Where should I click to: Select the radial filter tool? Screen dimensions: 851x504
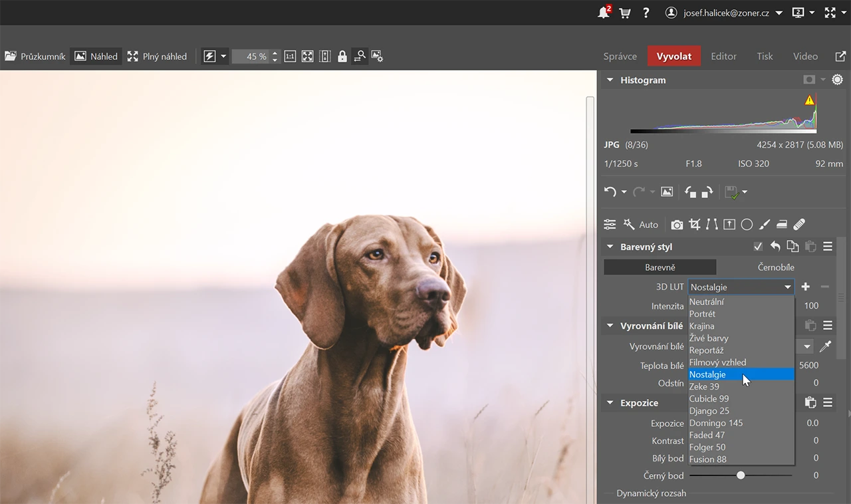click(x=747, y=224)
